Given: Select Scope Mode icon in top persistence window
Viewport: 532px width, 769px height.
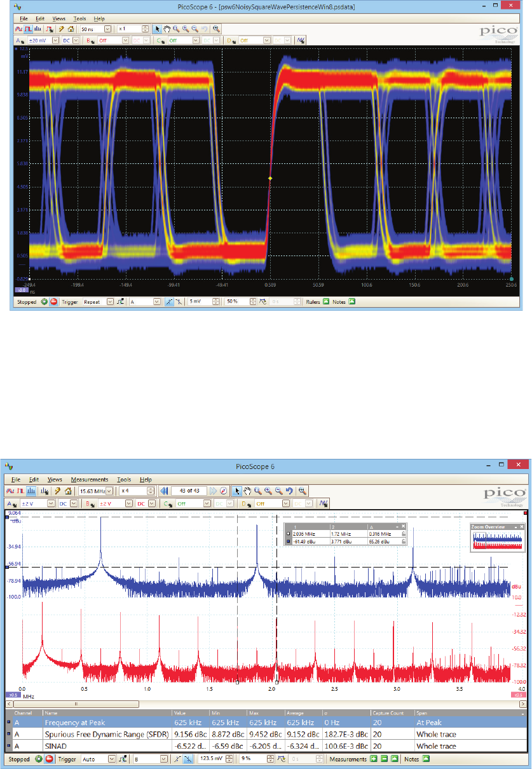Looking at the screenshot, I should point(18,29).
